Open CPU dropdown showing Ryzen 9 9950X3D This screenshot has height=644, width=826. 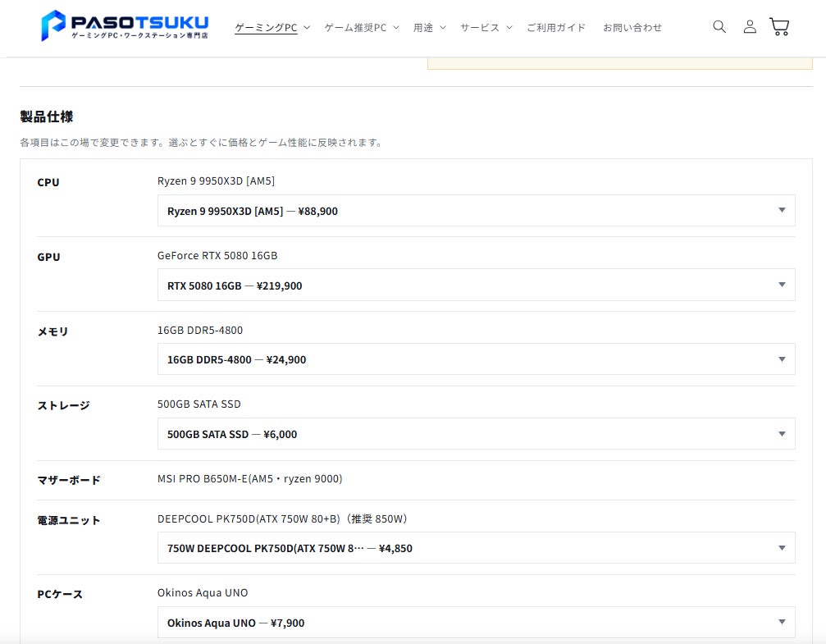click(477, 211)
